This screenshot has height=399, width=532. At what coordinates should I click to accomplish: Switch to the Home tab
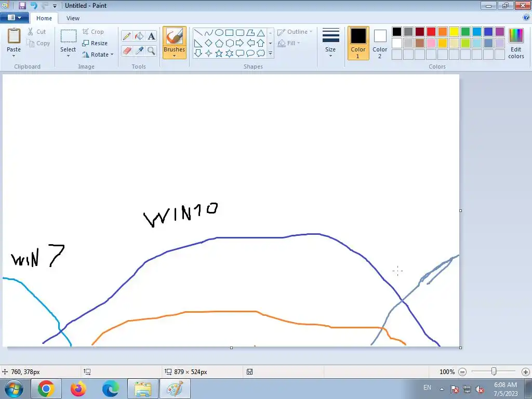coord(44,18)
